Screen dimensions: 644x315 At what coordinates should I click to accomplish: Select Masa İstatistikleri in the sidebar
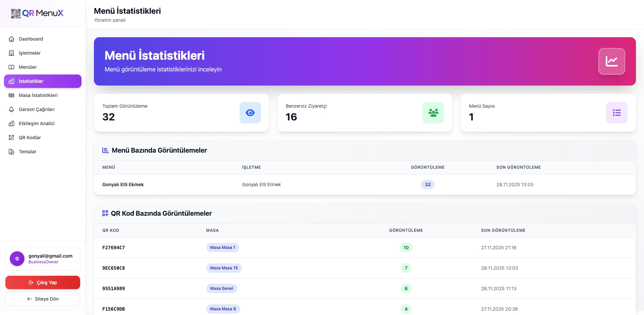pos(38,95)
